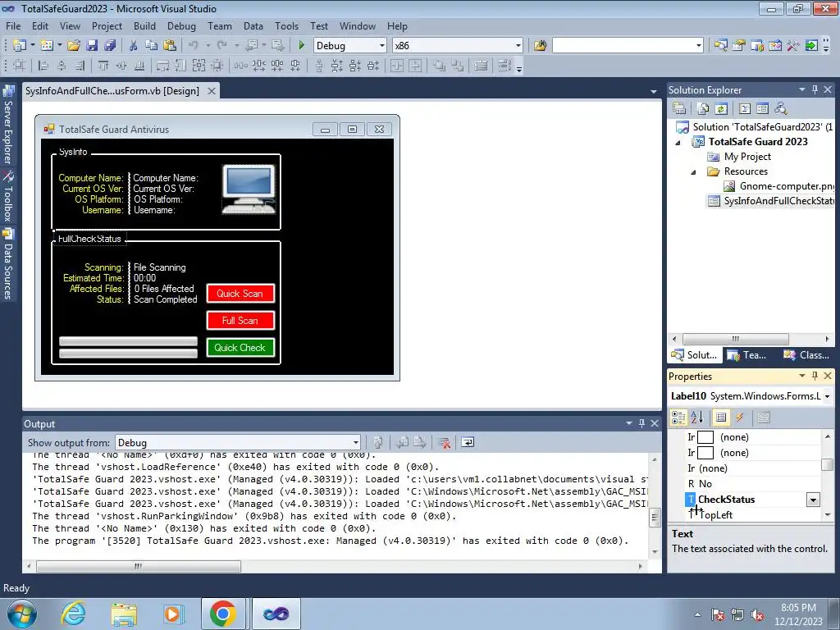Switch to the Class View tab
The image size is (840, 630).
coord(807,354)
